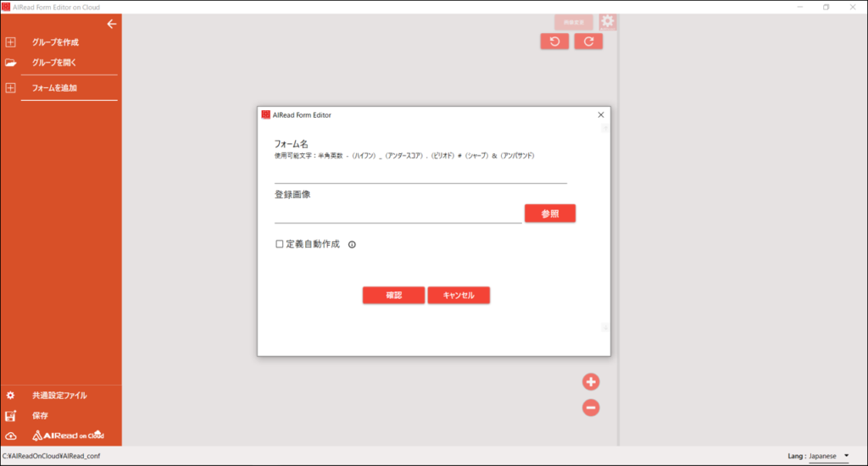The image size is (868, 466).
Task: Click info icon beside 定義自動作成
Action: pyautogui.click(x=352, y=245)
